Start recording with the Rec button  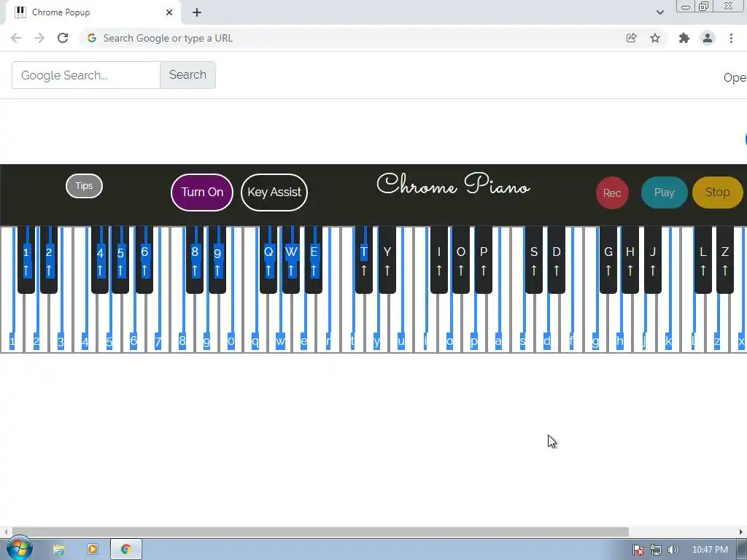click(612, 192)
